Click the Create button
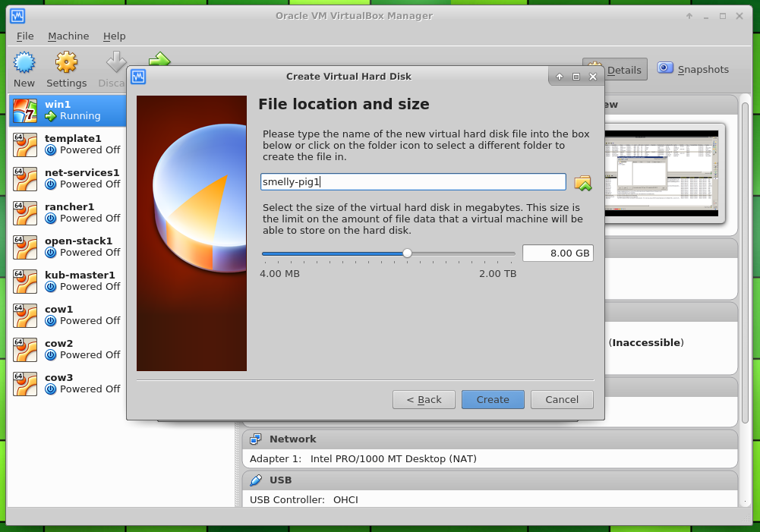Viewport: 760px width, 532px height. pyautogui.click(x=493, y=400)
